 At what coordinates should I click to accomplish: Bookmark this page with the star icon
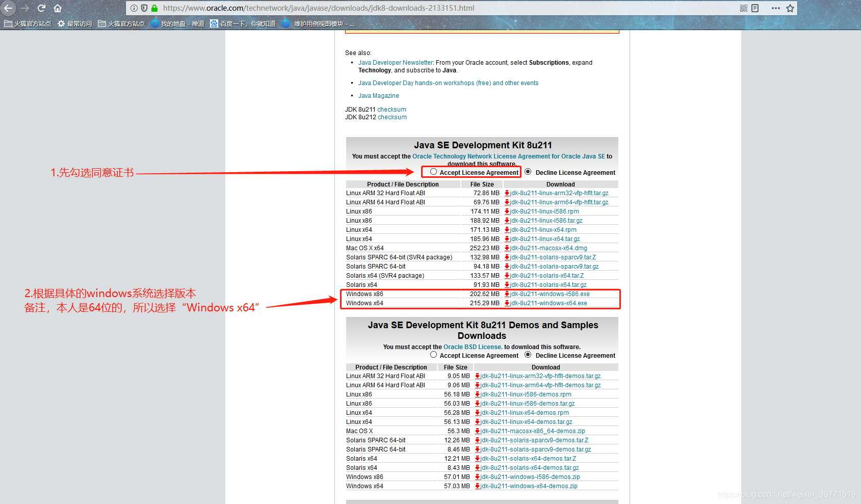[x=790, y=8]
